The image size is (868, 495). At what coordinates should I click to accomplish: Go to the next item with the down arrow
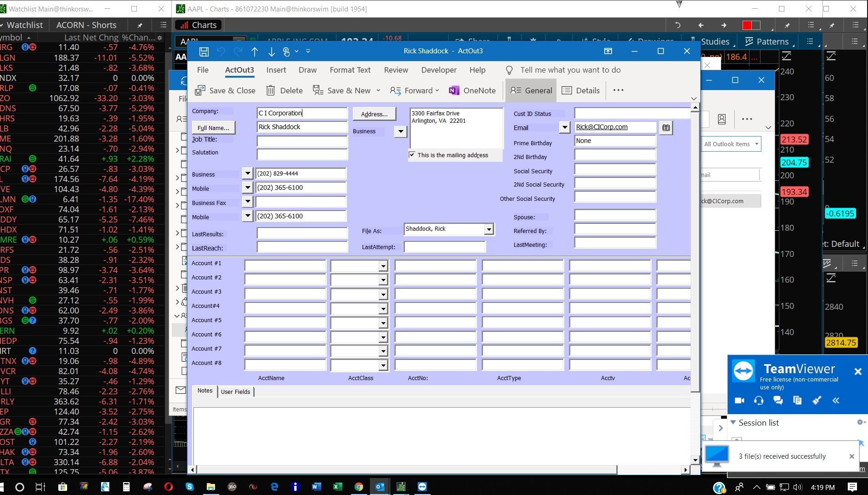click(x=272, y=51)
